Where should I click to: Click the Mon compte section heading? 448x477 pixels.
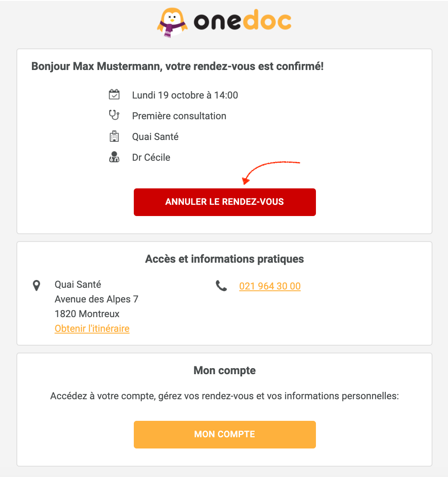point(224,370)
